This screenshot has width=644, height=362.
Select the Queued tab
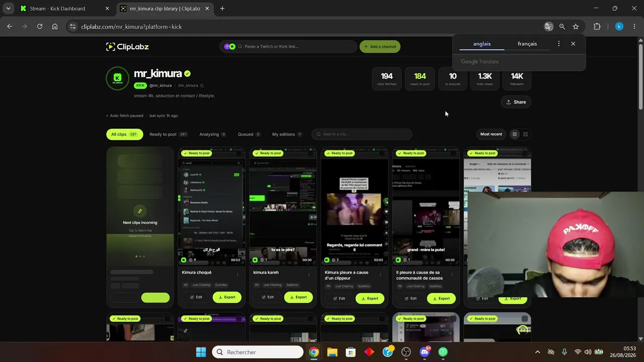(249, 134)
